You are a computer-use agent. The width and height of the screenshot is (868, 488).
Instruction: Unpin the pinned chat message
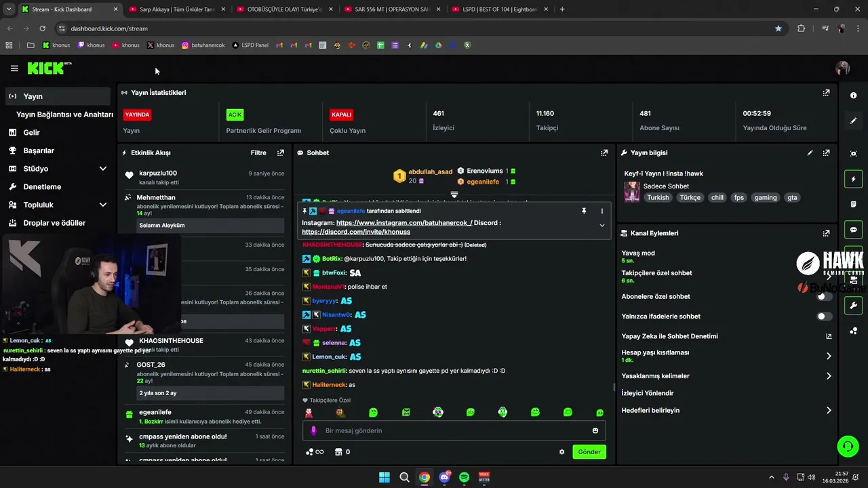point(583,211)
